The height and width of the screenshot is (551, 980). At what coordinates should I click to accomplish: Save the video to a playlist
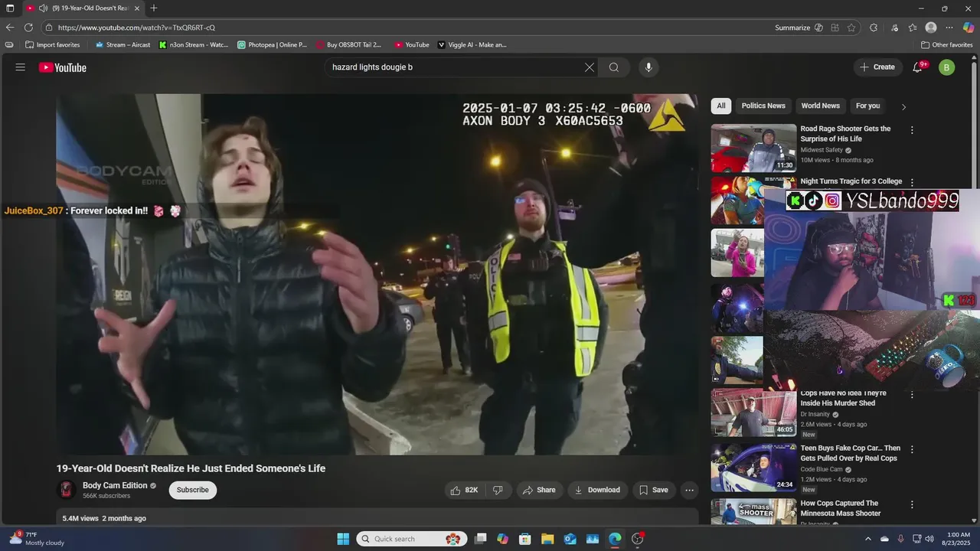point(654,490)
